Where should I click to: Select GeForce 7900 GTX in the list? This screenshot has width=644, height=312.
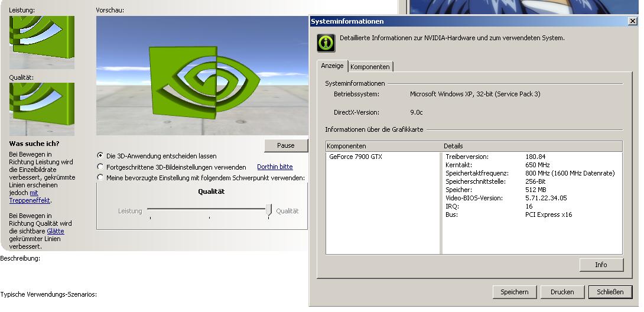[356, 157]
